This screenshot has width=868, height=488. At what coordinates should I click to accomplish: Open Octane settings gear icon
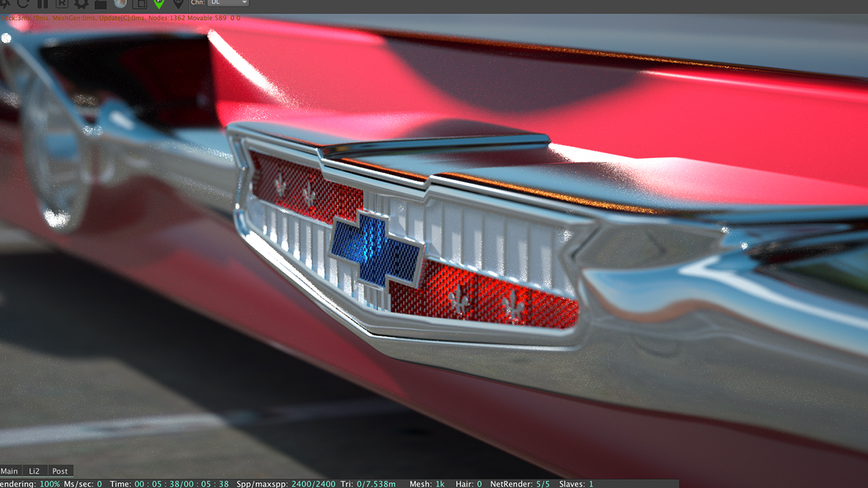[x=81, y=3]
